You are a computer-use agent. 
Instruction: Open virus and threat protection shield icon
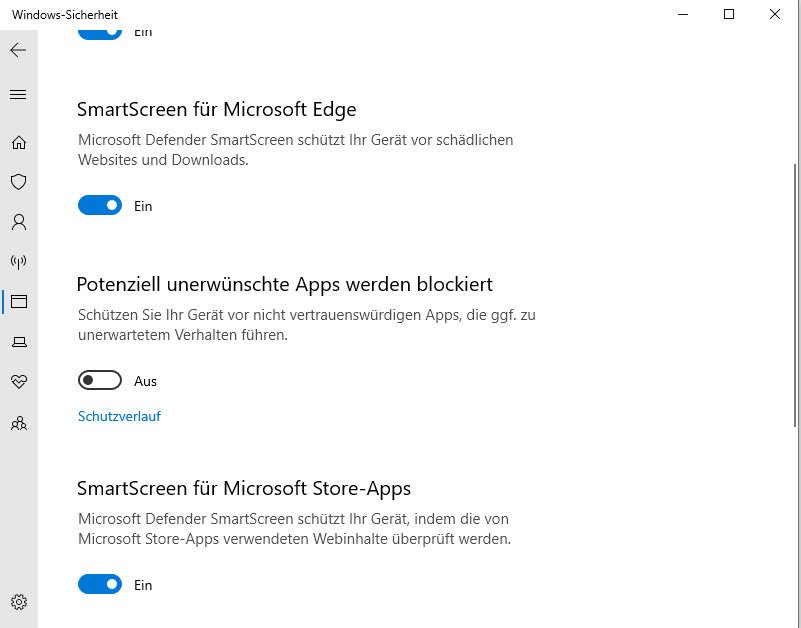pos(18,182)
